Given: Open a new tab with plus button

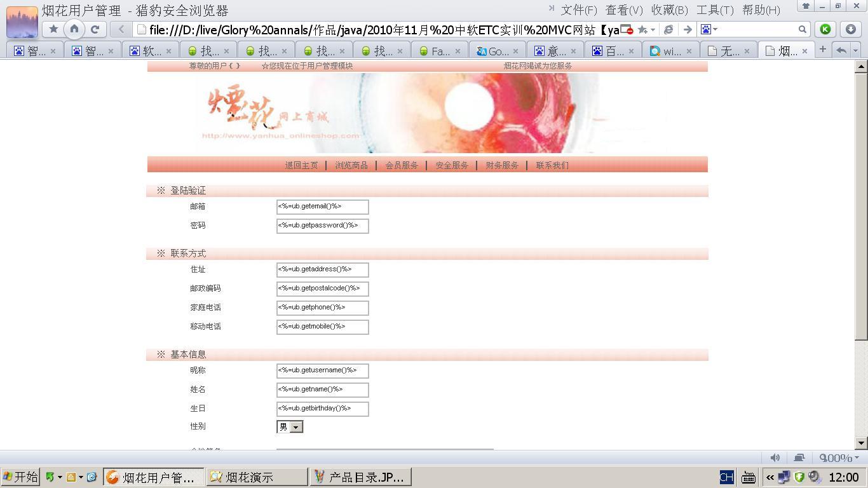Looking at the screenshot, I should coord(822,50).
